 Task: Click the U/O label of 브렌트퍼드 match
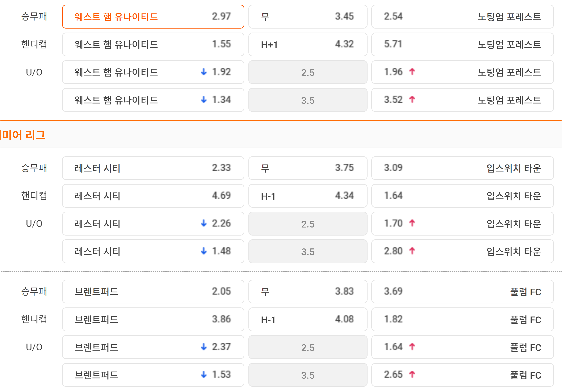point(34,347)
